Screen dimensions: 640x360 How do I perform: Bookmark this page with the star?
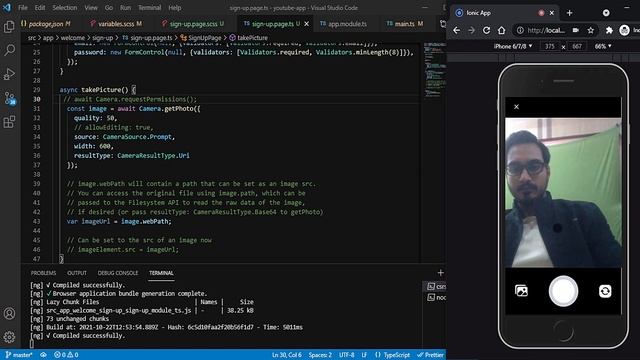point(591,30)
